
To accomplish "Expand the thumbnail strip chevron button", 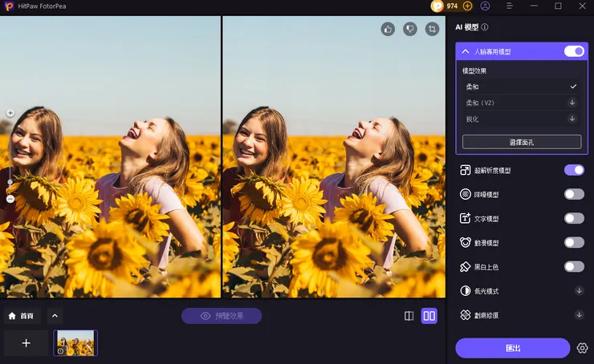I will (55, 316).
